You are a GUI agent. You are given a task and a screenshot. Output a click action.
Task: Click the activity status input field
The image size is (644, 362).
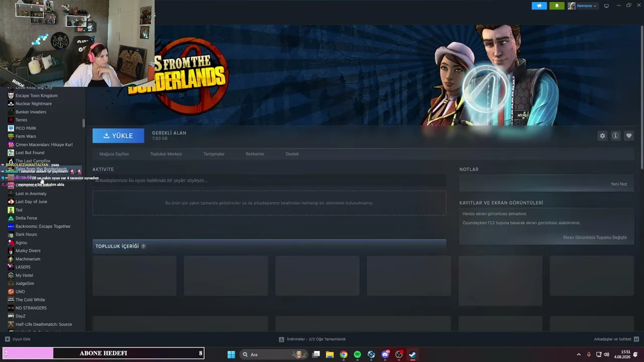[269, 180]
